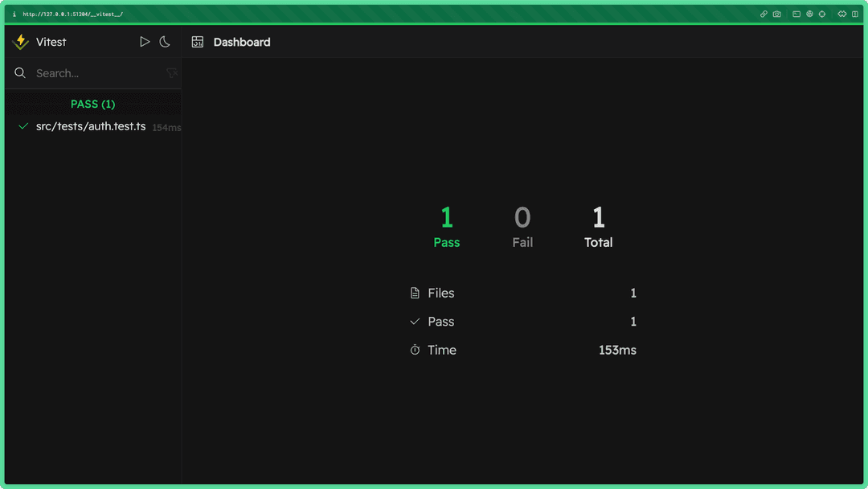The image size is (868, 489).
Task: Run all tests with the play button
Action: pos(145,42)
